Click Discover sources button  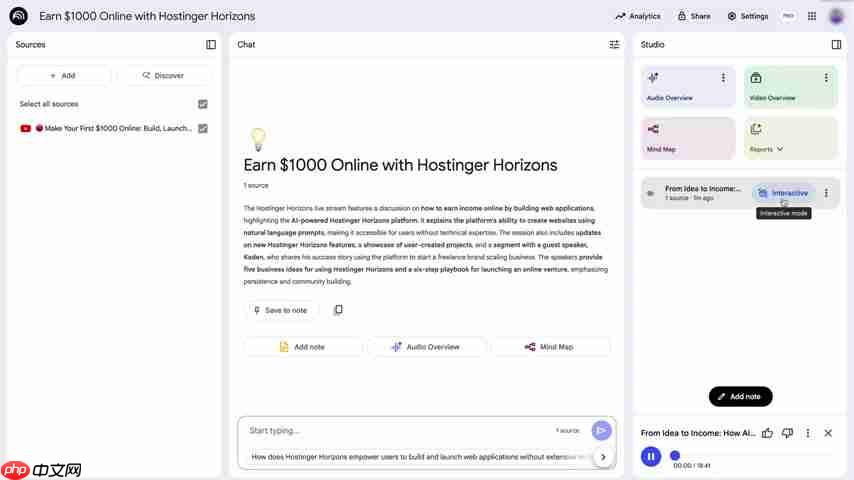[x=163, y=76]
